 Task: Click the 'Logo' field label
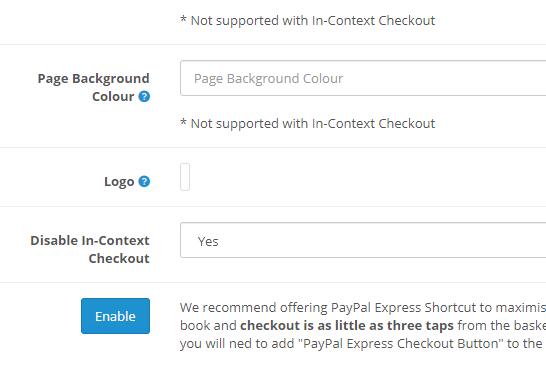119,181
